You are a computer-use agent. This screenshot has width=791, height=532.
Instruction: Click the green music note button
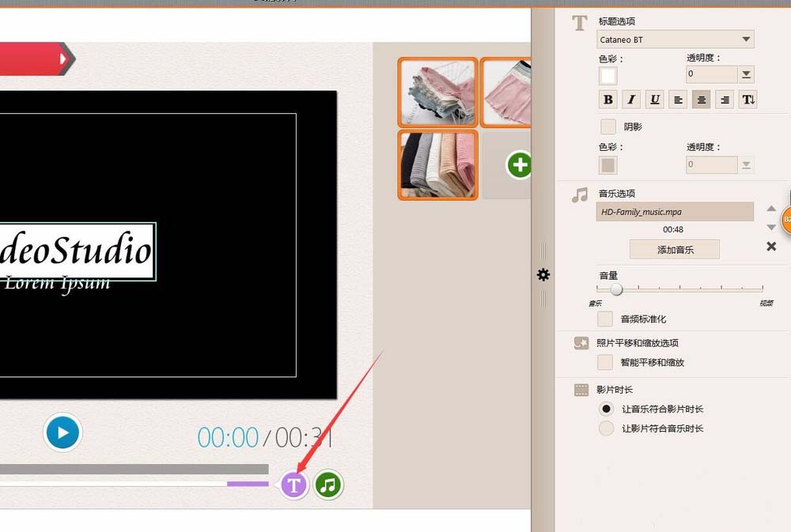328,485
